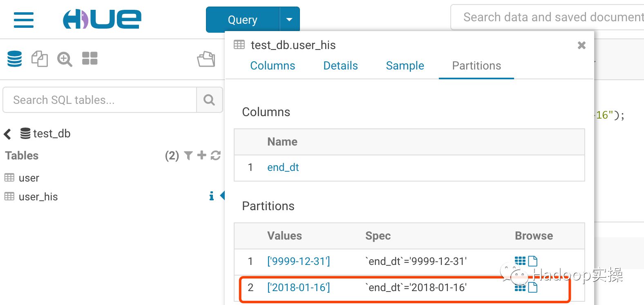The image size is (644, 305).
Task: Go back from test_db using the left chevron
Action: [x=7, y=134]
